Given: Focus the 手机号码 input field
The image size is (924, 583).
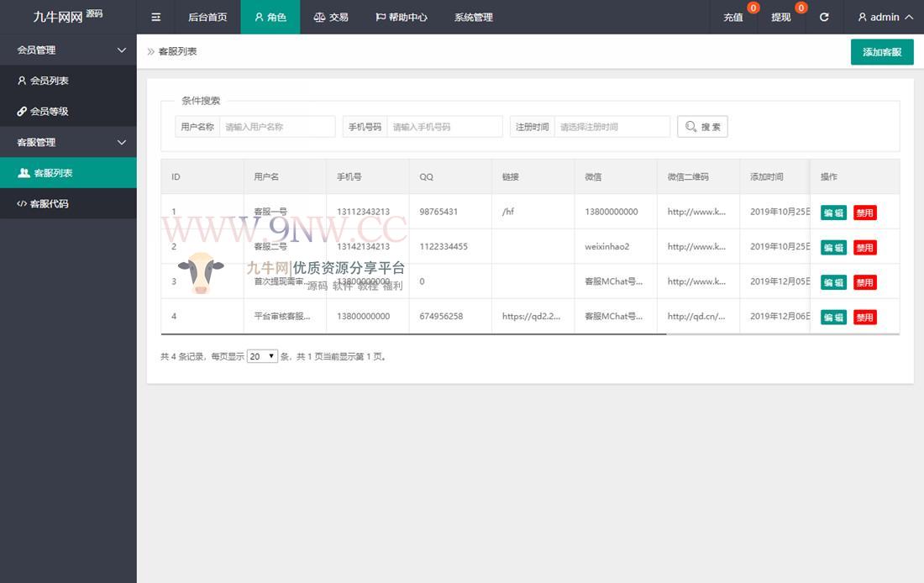Looking at the screenshot, I should pos(444,127).
